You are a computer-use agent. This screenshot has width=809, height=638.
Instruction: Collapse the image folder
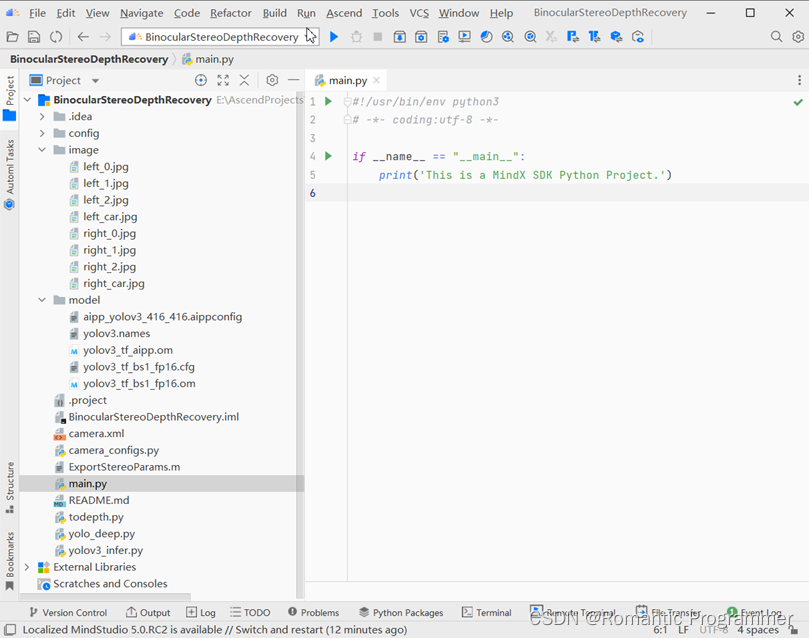click(42, 150)
